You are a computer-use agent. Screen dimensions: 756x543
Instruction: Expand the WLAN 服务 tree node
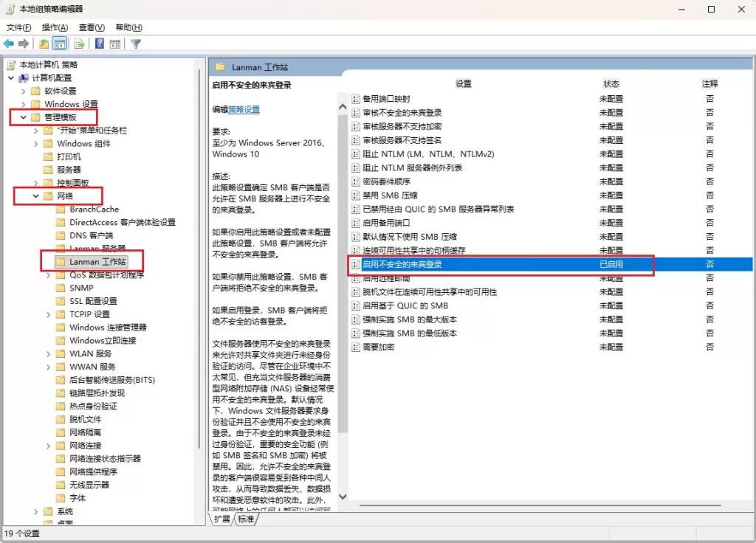click(x=48, y=353)
